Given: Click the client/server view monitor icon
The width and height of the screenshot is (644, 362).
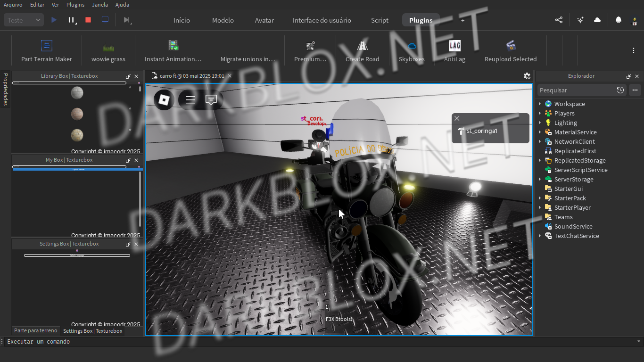Looking at the screenshot, I should tap(105, 20).
